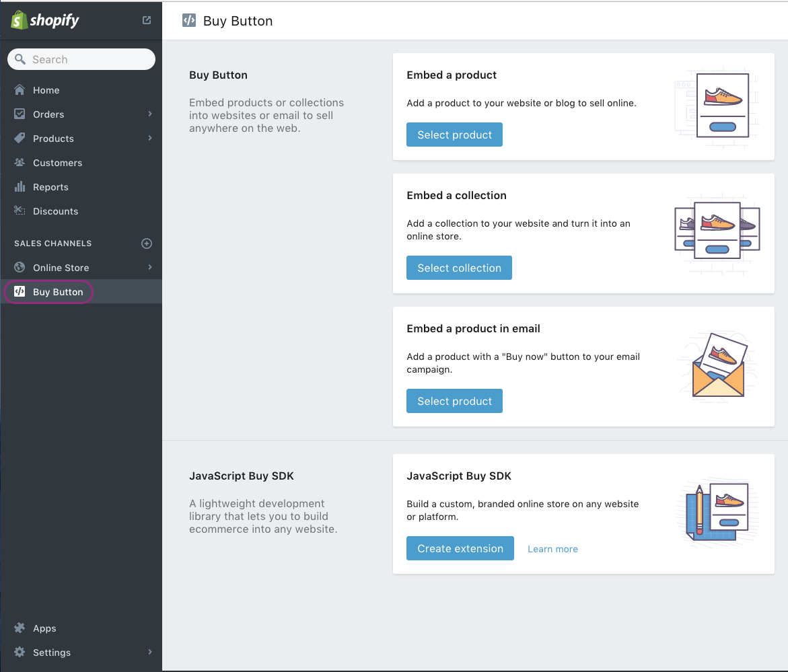788x672 pixels.
Task: Click the left JavaScript Buy SDK section title
Action: pos(241,476)
